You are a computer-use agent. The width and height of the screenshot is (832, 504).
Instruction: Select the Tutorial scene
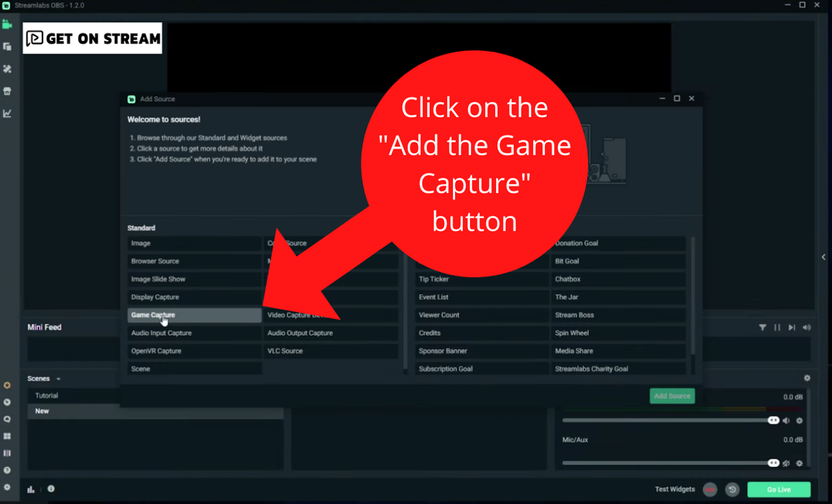(x=46, y=396)
